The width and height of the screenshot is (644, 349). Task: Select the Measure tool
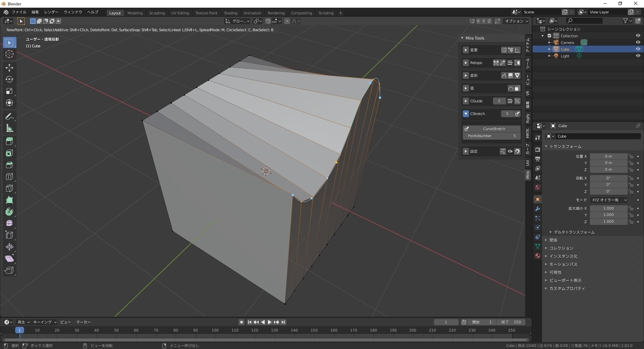[9, 128]
